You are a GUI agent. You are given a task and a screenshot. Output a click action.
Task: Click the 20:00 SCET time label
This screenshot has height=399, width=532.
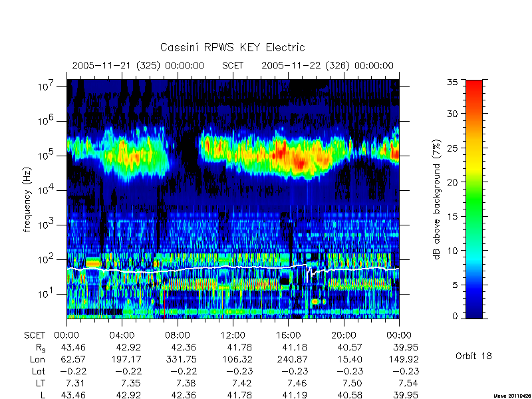tap(344, 335)
